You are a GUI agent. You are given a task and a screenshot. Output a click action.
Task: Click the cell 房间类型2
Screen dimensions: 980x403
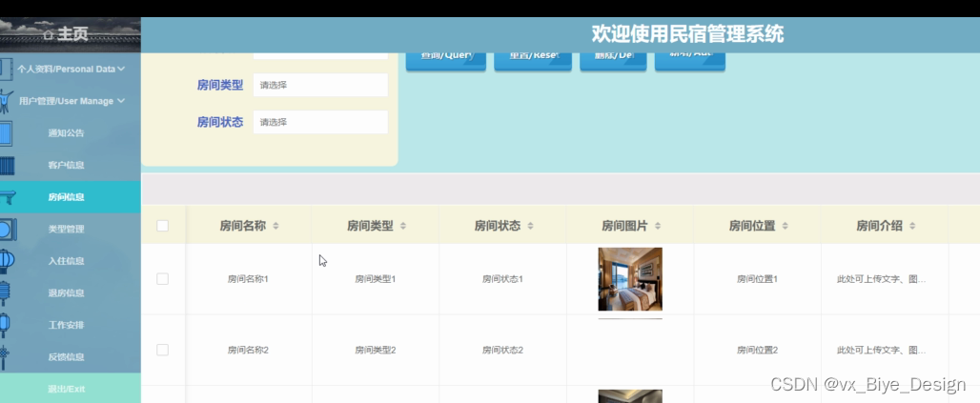click(x=376, y=351)
